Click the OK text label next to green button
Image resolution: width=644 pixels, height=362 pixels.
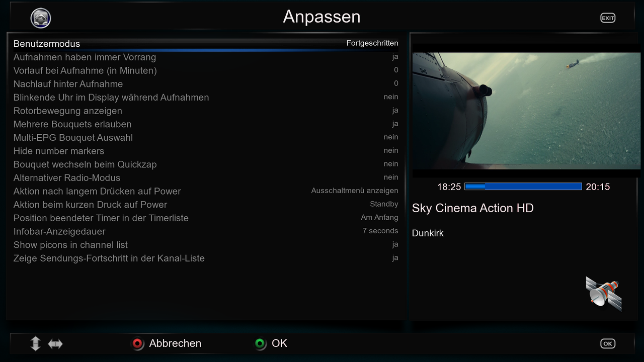coord(279,343)
